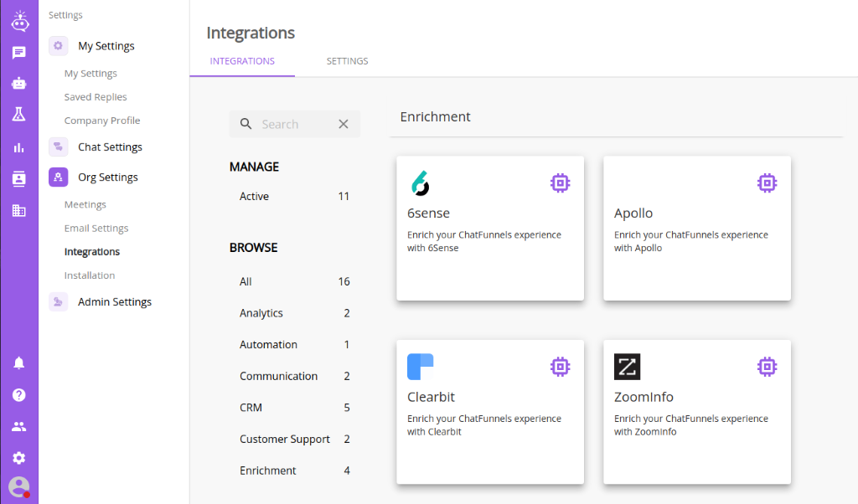The height and width of the screenshot is (504, 858).
Task: Open the bar chart analytics icon
Action: 19,147
